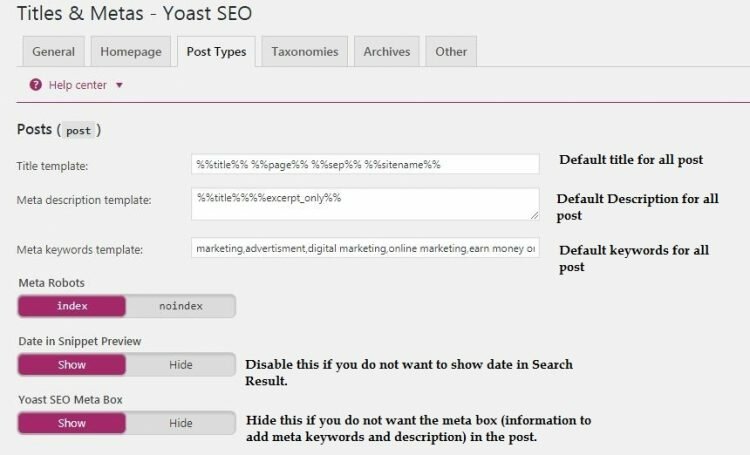Switch to the Homepage tab

pos(131,51)
